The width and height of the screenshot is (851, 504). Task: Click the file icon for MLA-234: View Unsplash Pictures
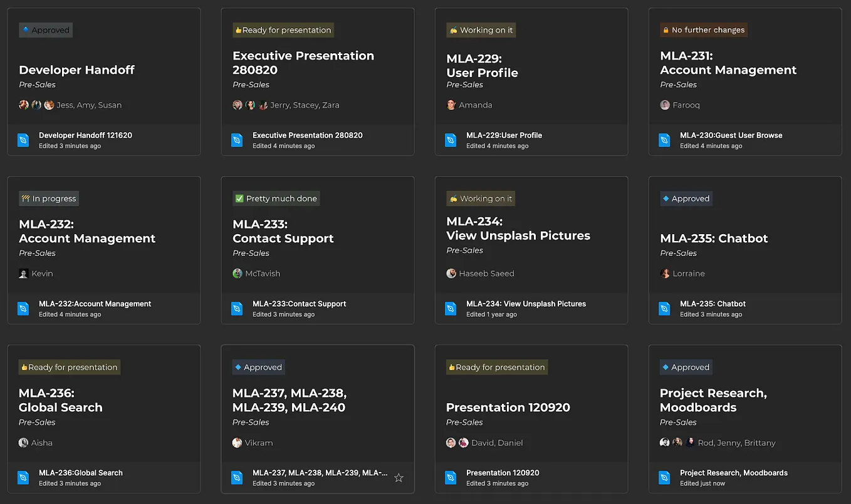[450, 308]
